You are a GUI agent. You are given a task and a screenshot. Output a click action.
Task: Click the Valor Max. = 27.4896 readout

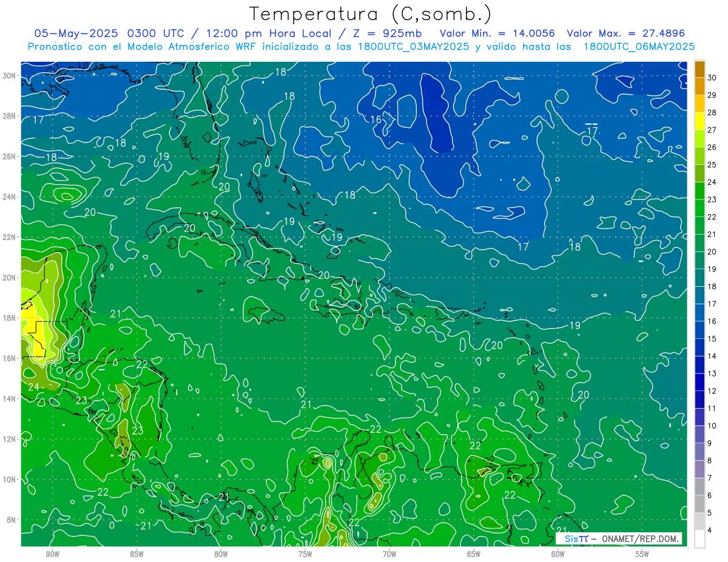(625, 33)
